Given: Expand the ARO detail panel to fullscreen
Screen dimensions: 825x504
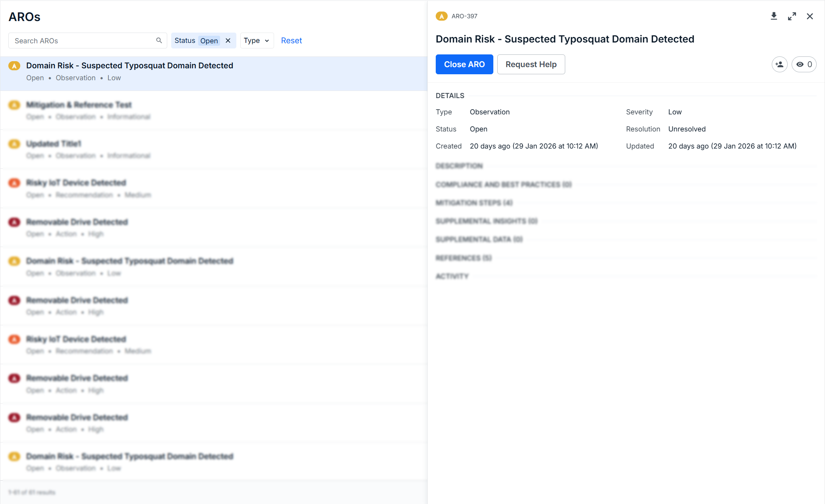Looking at the screenshot, I should [x=792, y=16].
